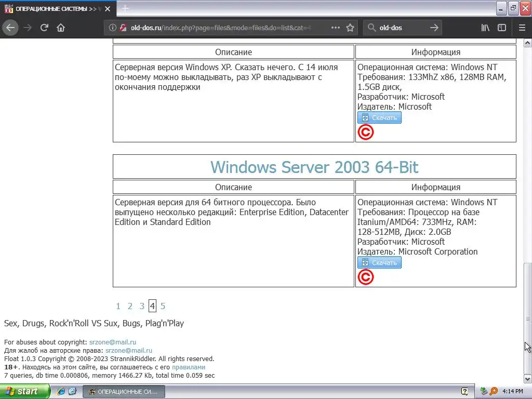Screen dimensions: 532x399
Task: Download Windows XP server version via Скачать
Action: [379, 117]
